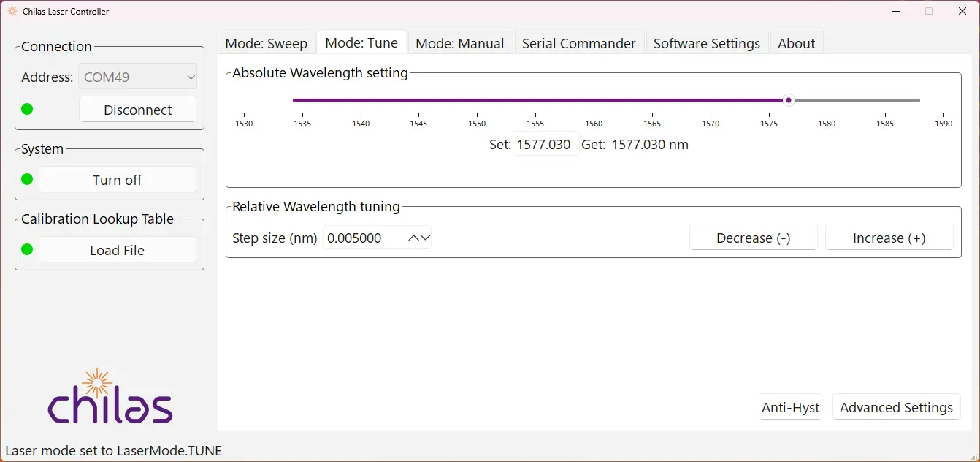Screen dimensions: 980x462
Task: Click the green System status indicator
Action: tap(27, 180)
